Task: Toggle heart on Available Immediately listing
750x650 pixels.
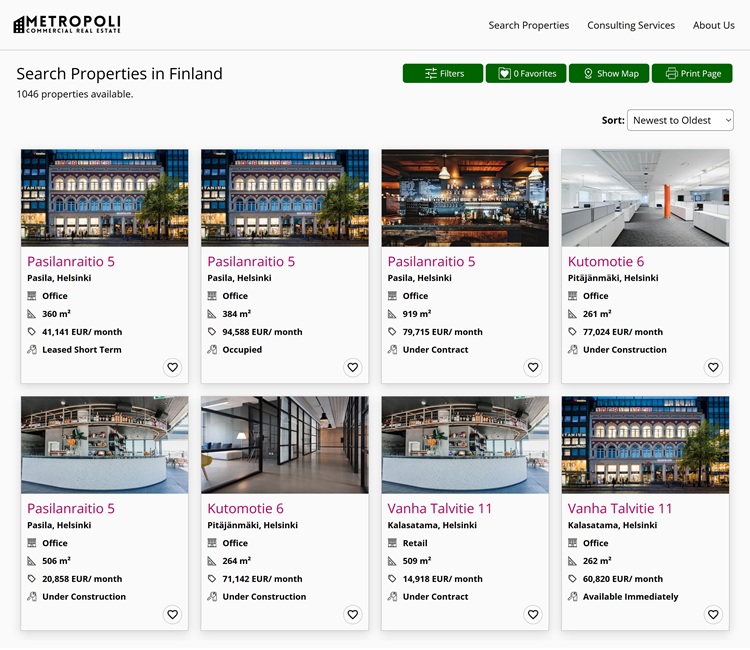Action: point(712,615)
